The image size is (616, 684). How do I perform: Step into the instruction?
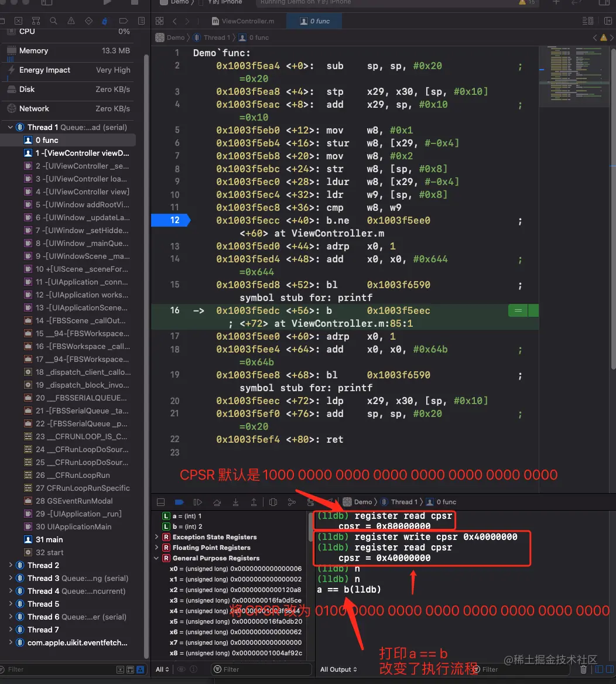coord(235,502)
